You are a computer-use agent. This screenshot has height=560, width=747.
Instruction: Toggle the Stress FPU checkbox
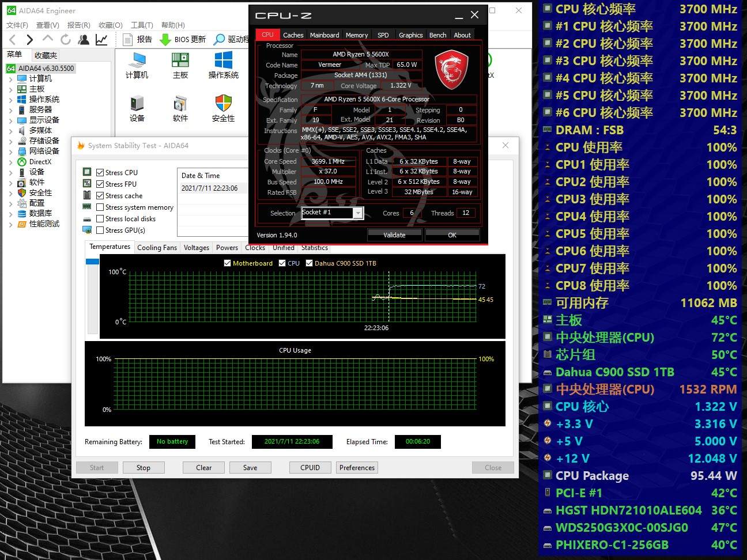point(100,184)
